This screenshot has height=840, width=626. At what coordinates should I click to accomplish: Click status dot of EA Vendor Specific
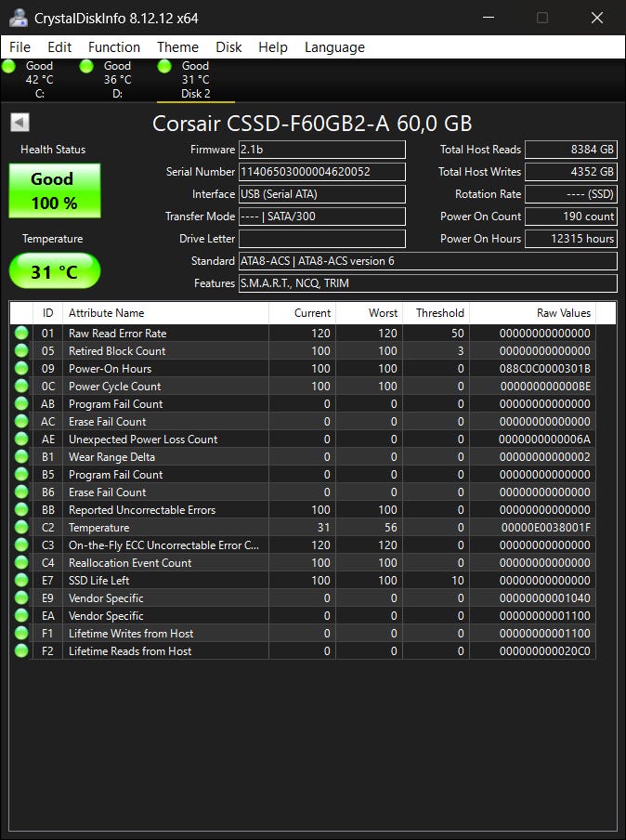[x=21, y=616]
